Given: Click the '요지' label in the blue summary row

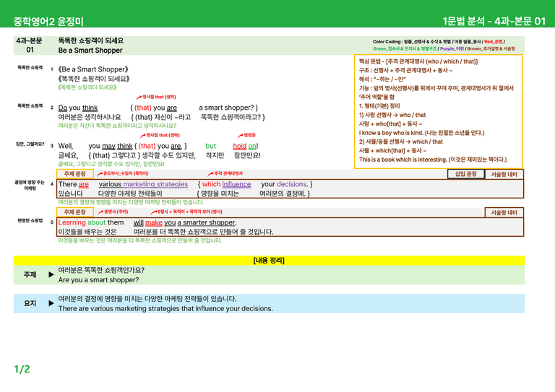Looking at the screenshot, I should tap(30, 303).
